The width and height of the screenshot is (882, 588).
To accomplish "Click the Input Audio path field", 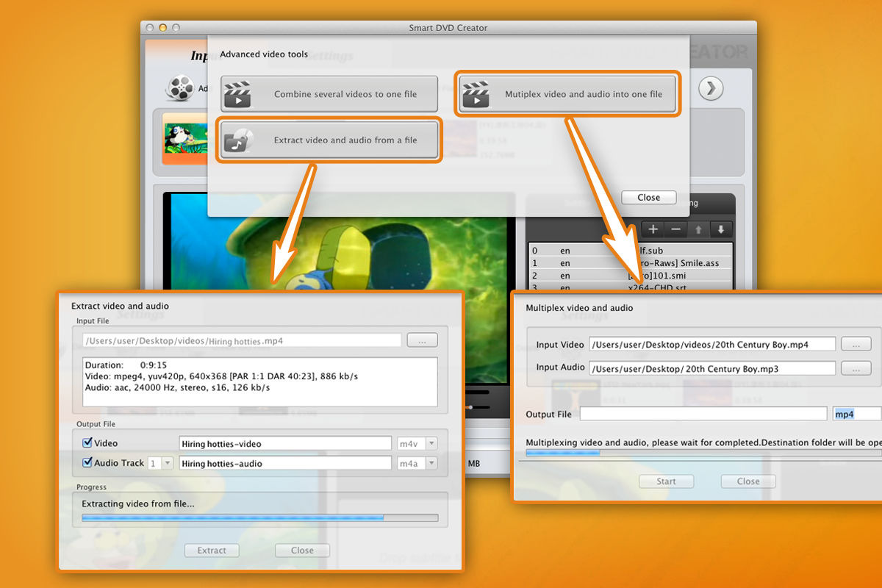I will tap(712, 367).
